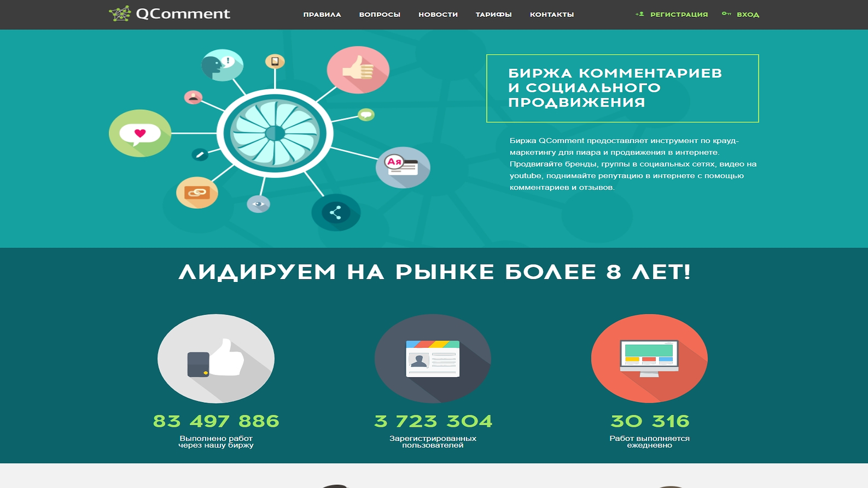The image size is (868, 488).
Task: Click the talking head exclamation icon
Action: tap(222, 65)
